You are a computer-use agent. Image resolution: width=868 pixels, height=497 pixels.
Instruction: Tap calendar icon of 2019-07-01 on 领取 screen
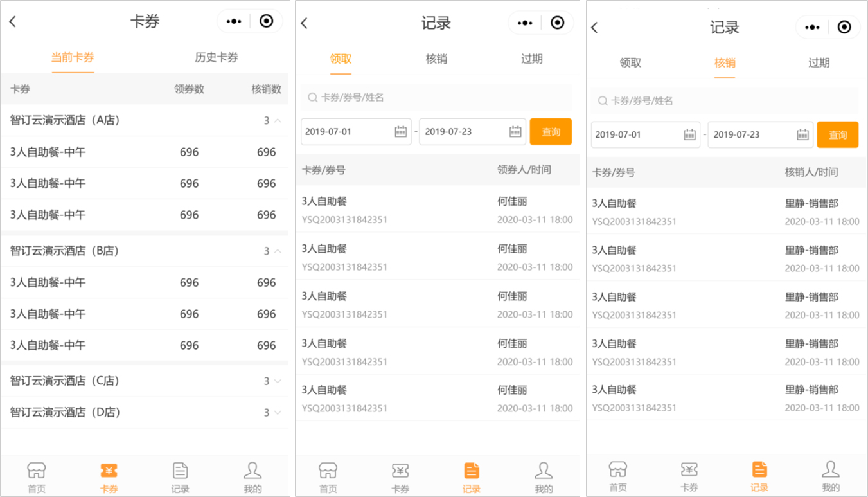point(400,132)
